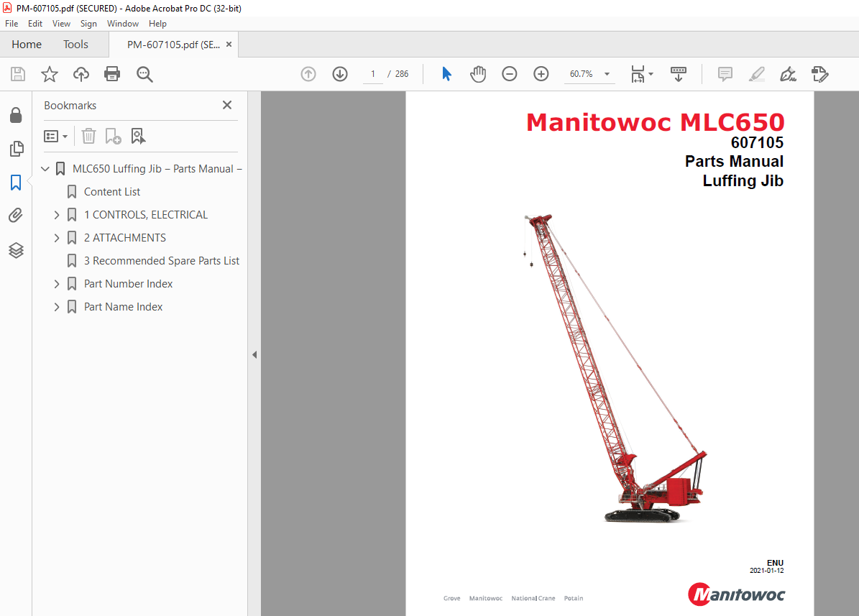Open the File menu
This screenshot has width=859, height=616.
(12, 24)
